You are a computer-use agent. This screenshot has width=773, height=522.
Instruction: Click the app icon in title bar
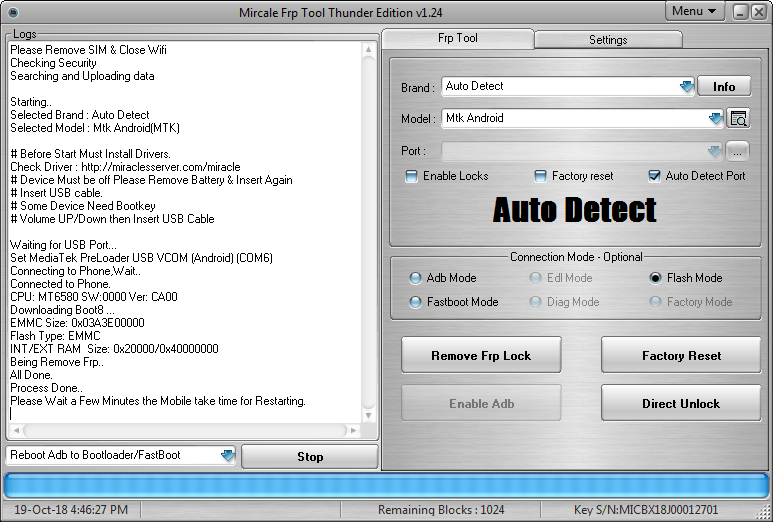14,12
